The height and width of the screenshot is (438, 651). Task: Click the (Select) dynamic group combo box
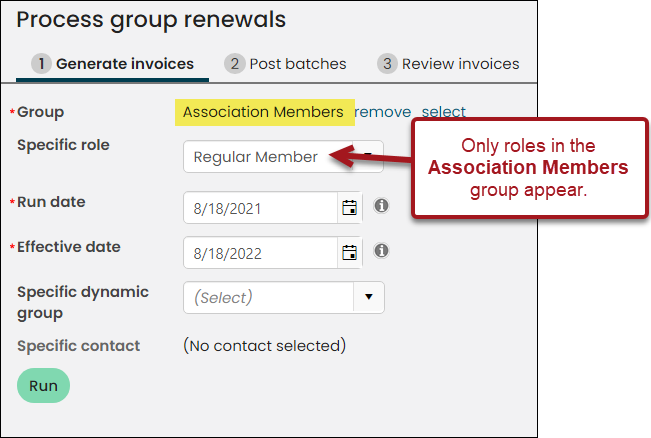(x=284, y=297)
